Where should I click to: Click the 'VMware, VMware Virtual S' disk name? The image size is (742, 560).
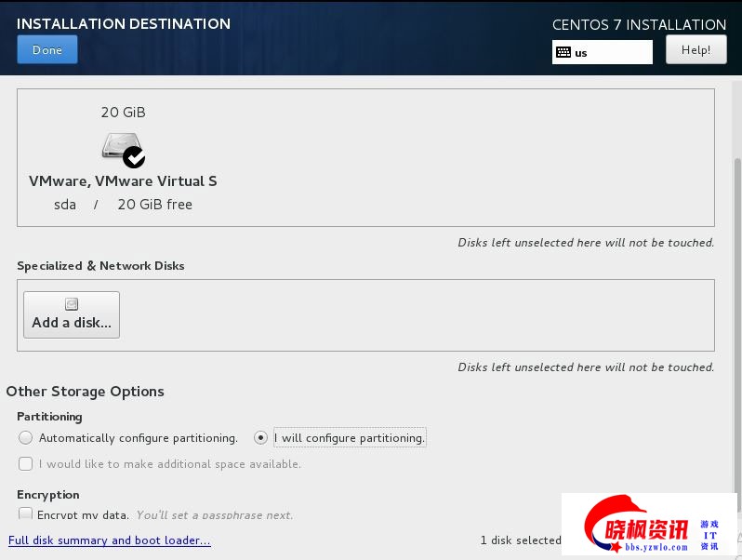tap(123, 181)
